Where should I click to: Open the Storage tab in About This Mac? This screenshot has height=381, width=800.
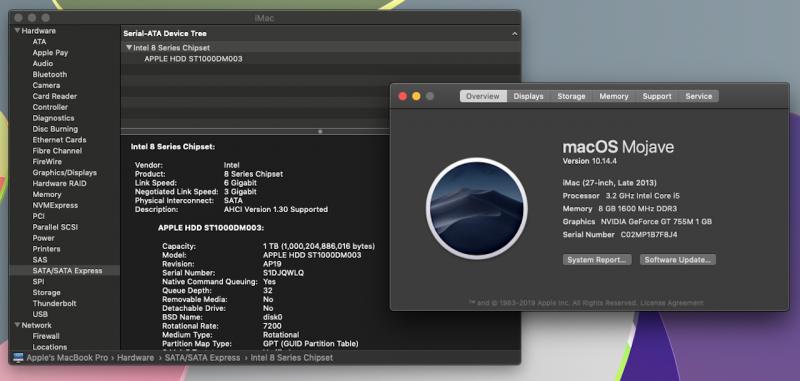coord(571,96)
